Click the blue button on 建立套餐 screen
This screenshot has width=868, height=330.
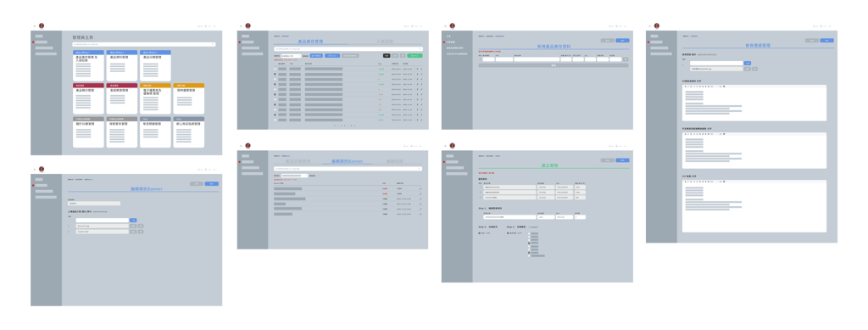[623, 160]
